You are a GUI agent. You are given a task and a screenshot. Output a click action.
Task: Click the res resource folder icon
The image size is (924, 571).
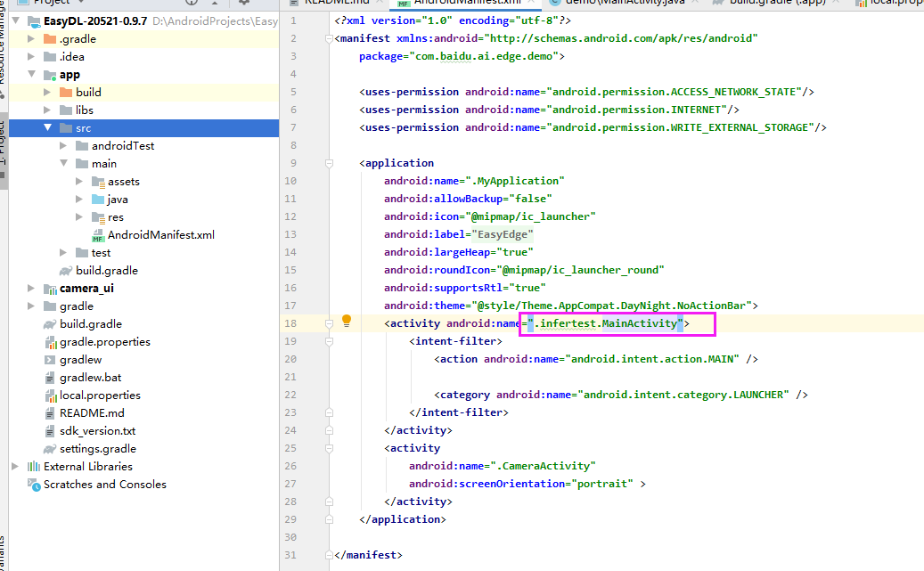[98, 217]
